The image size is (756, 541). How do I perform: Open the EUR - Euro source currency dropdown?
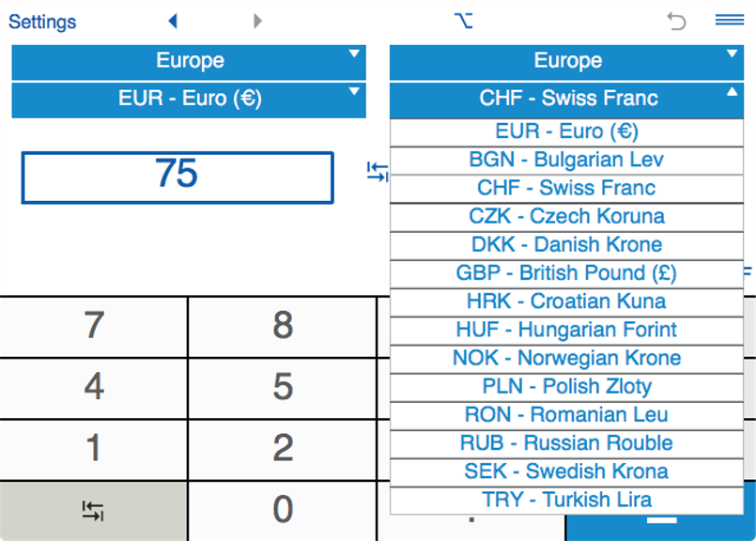tap(189, 99)
